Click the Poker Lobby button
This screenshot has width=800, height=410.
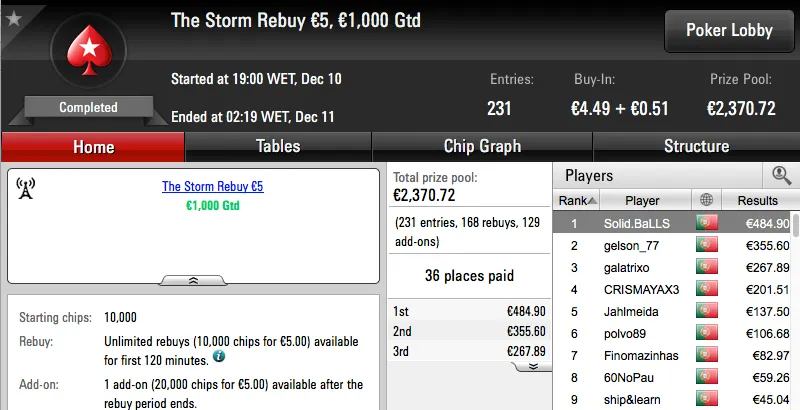pos(729,30)
